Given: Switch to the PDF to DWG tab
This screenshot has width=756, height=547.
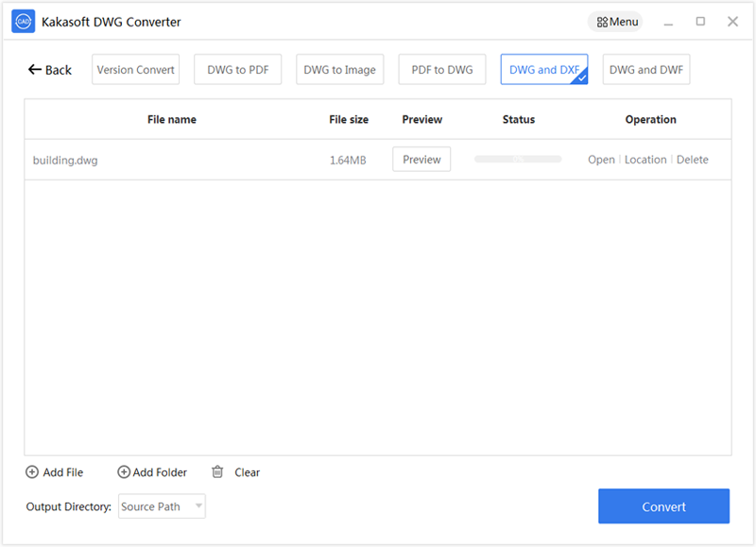Looking at the screenshot, I should click(442, 69).
